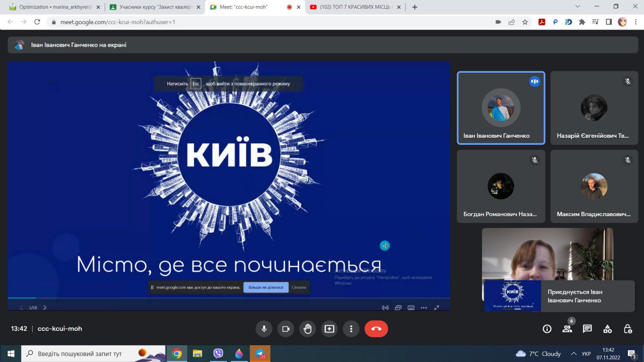The height and width of the screenshot is (362, 644).
Task: Leave the call with the red button
Action: (x=376, y=329)
